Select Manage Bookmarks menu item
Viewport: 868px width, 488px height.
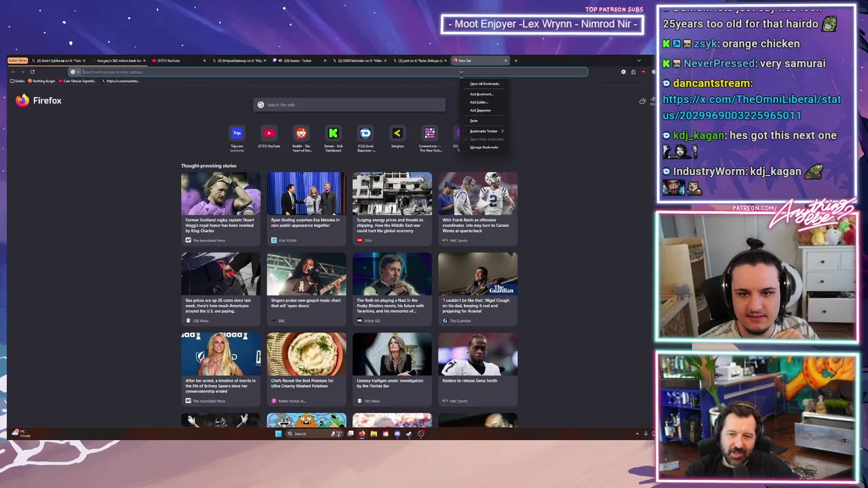(484, 147)
